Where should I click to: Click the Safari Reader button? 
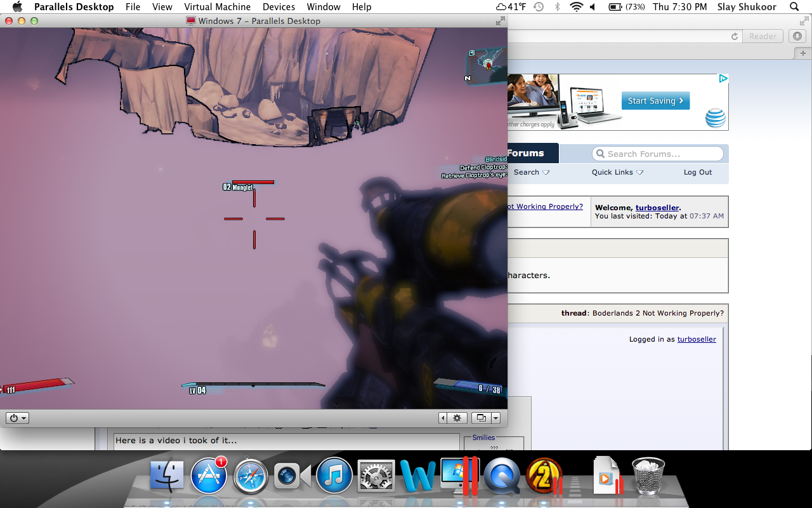763,36
